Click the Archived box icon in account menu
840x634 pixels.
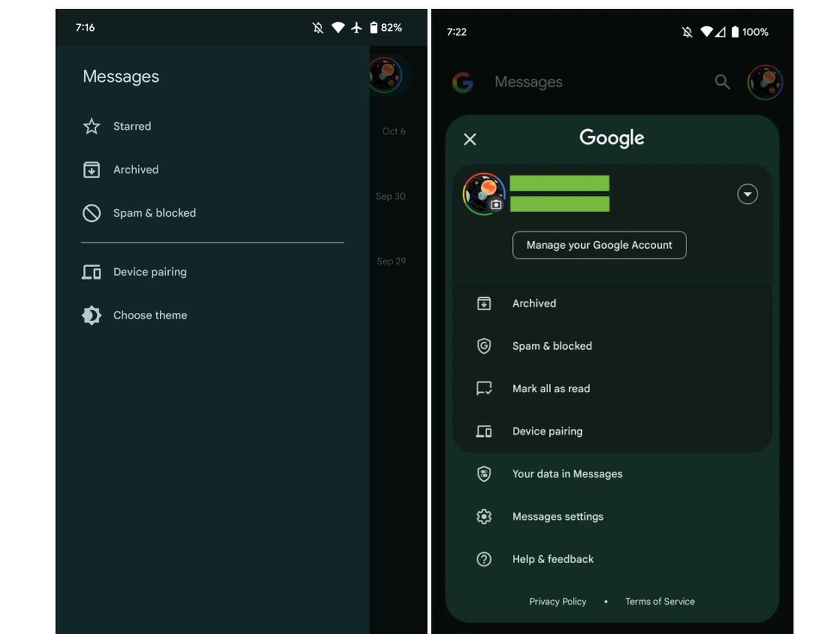tap(484, 304)
